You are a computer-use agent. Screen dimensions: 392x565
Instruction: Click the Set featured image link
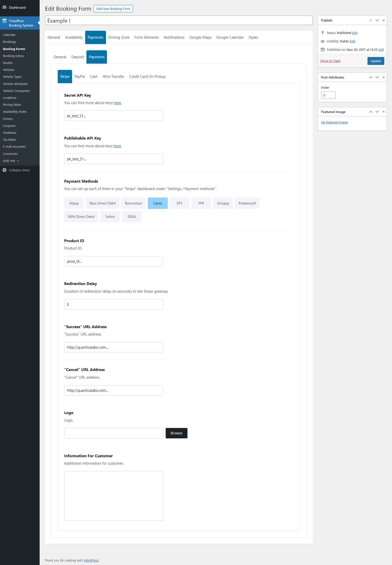[x=334, y=122]
